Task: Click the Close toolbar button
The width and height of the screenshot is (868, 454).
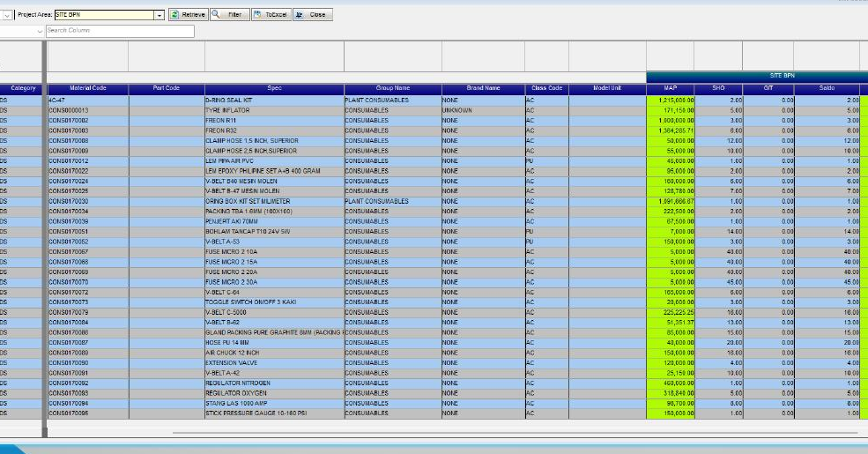Action: click(313, 15)
